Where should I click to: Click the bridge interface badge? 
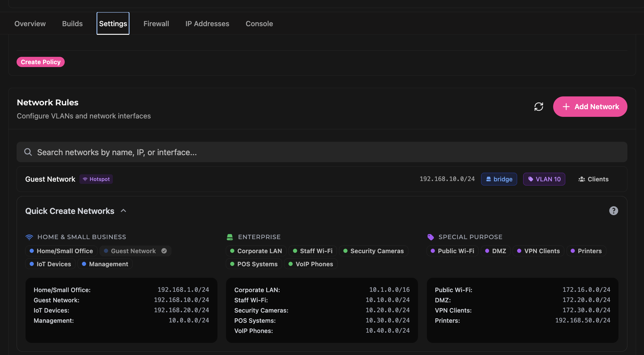[x=499, y=179]
